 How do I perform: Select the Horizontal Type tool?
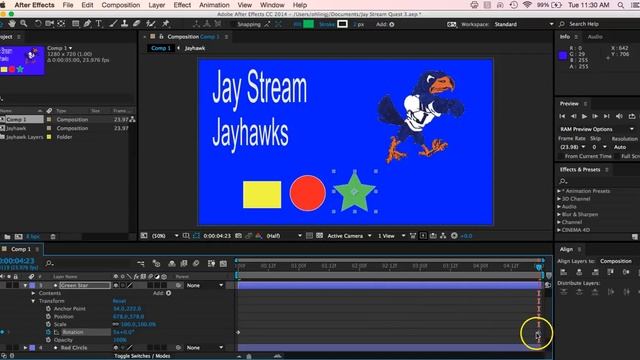pyautogui.click(x=99, y=24)
